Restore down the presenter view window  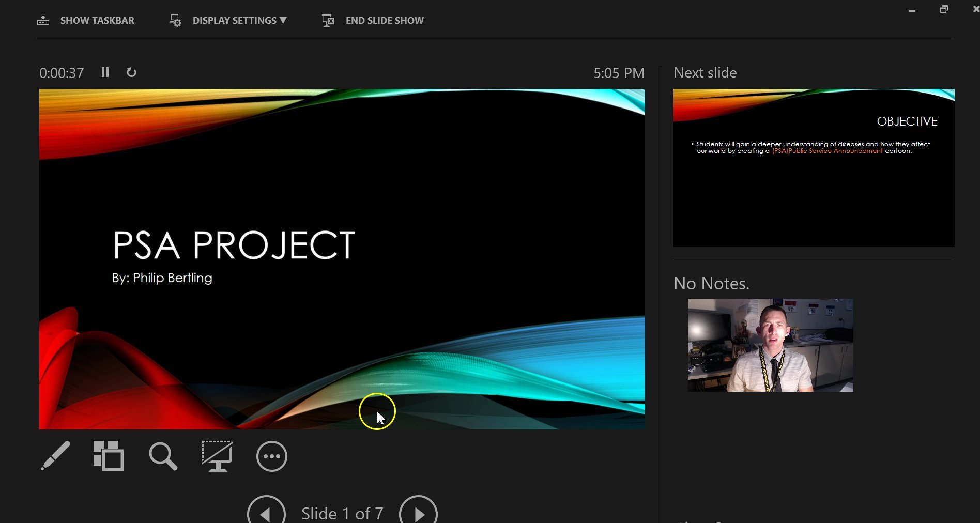[944, 10]
